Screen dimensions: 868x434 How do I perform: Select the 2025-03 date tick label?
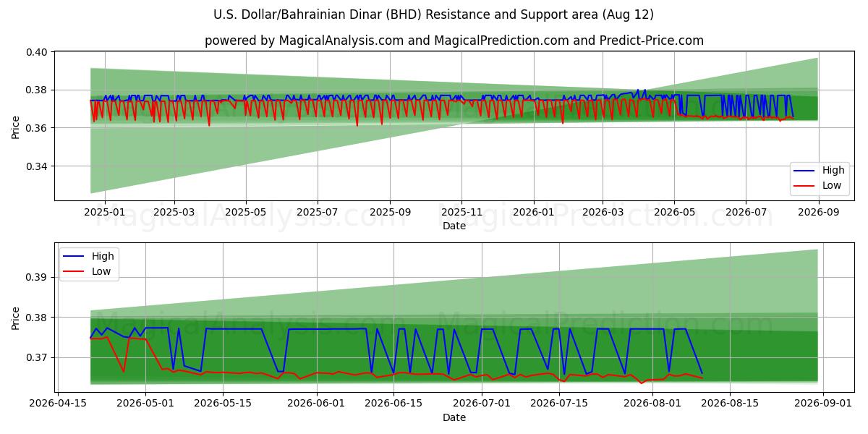pos(174,212)
